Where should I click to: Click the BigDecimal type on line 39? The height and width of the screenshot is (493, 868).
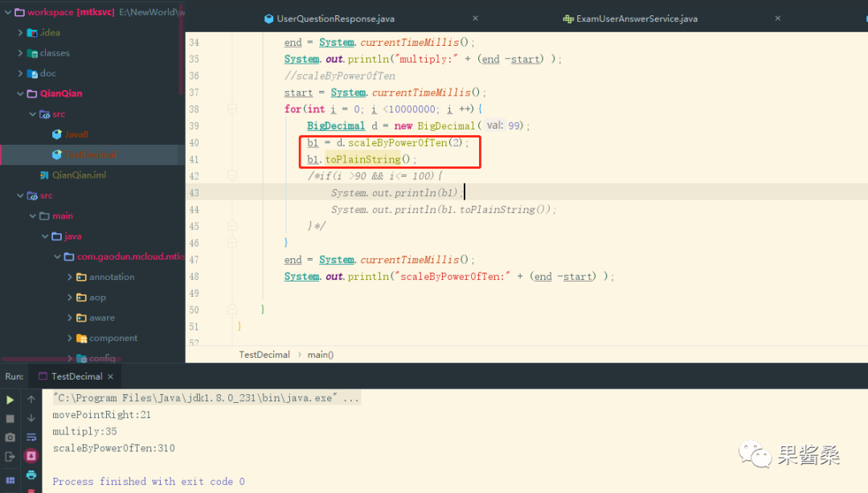336,125
